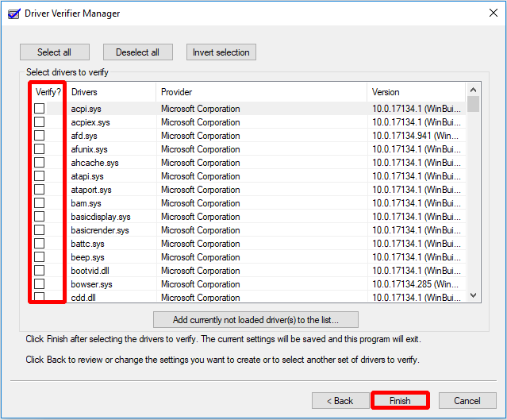Click Invert selection button

pos(221,52)
